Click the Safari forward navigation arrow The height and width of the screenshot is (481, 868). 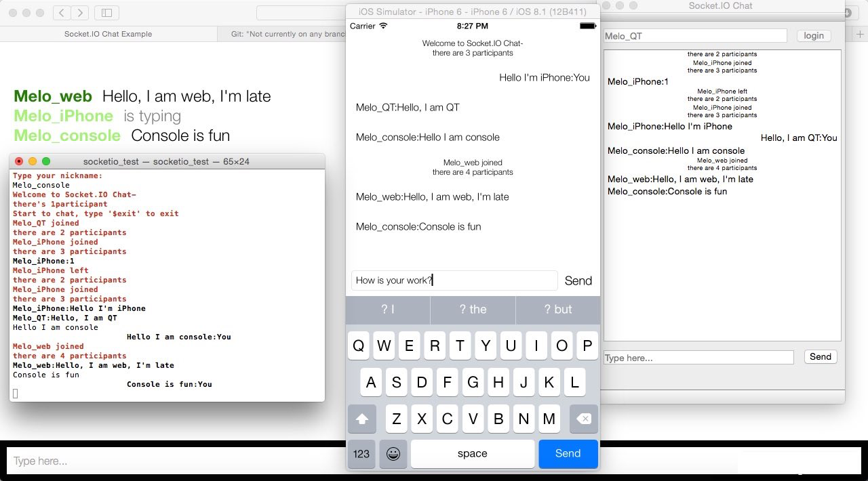click(81, 12)
